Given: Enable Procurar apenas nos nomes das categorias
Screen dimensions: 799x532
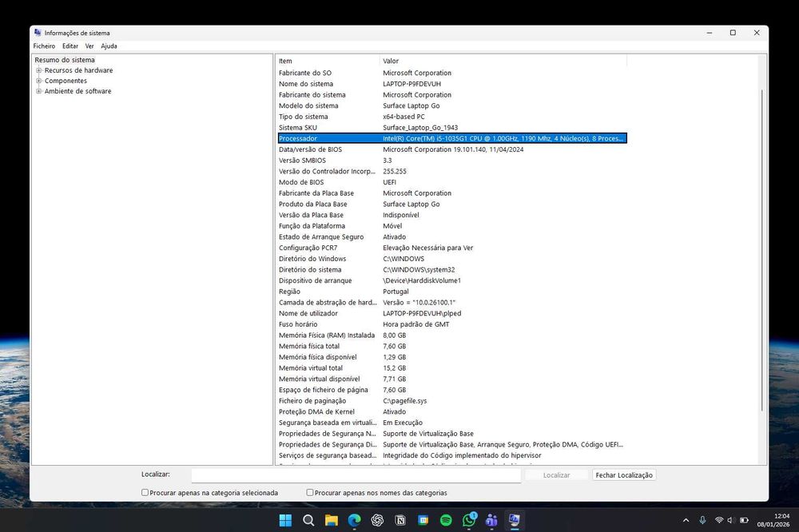Looking at the screenshot, I should click(310, 493).
